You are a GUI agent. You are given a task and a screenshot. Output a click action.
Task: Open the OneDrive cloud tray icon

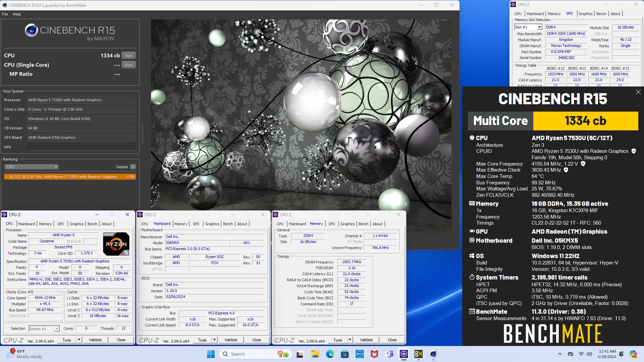click(571, 354)
